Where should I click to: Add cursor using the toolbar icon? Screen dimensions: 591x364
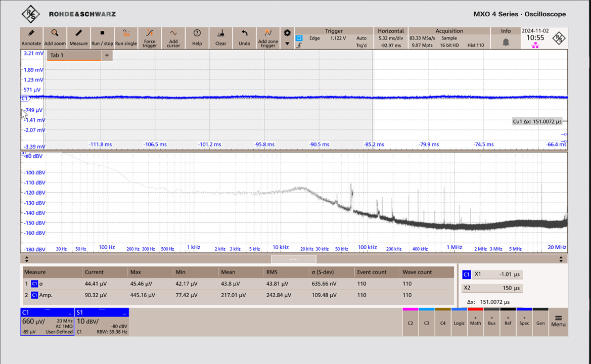(173, 38)
